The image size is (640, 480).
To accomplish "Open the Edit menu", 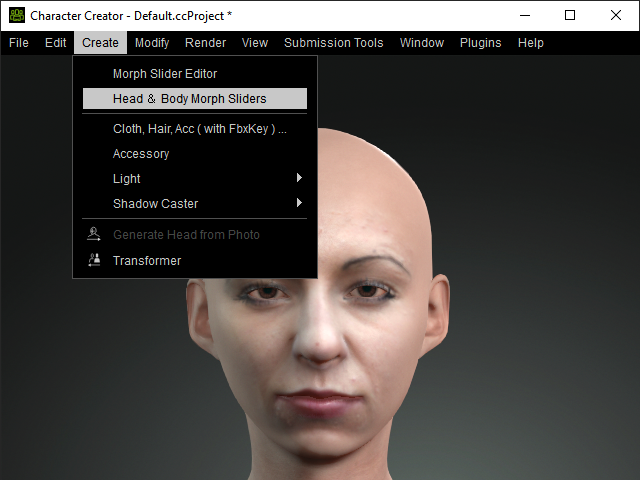I will [56, 43].
